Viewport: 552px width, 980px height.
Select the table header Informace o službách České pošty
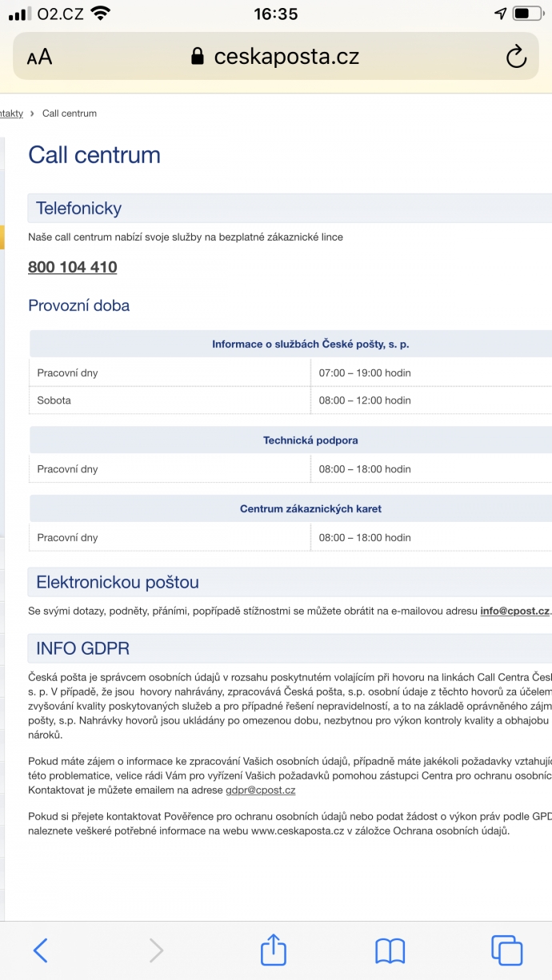[x=310, y=345]
